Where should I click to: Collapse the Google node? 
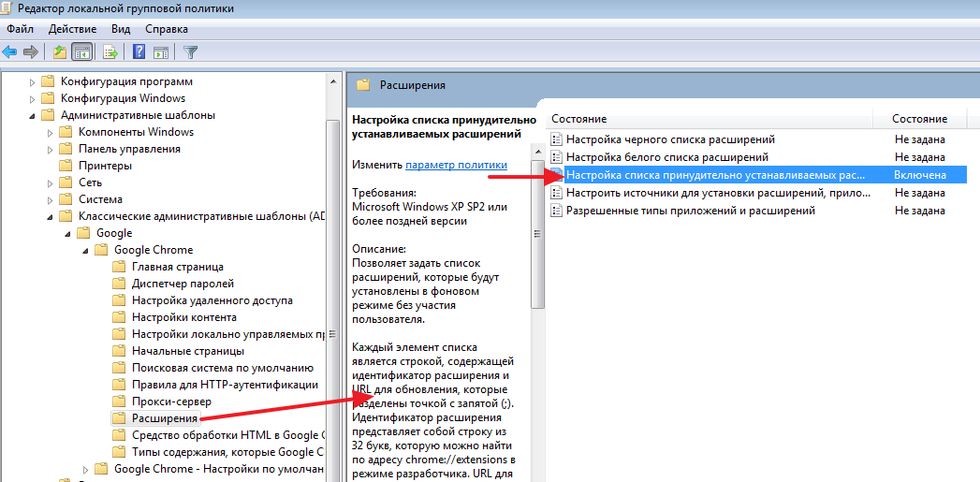(x=68, y=233)
